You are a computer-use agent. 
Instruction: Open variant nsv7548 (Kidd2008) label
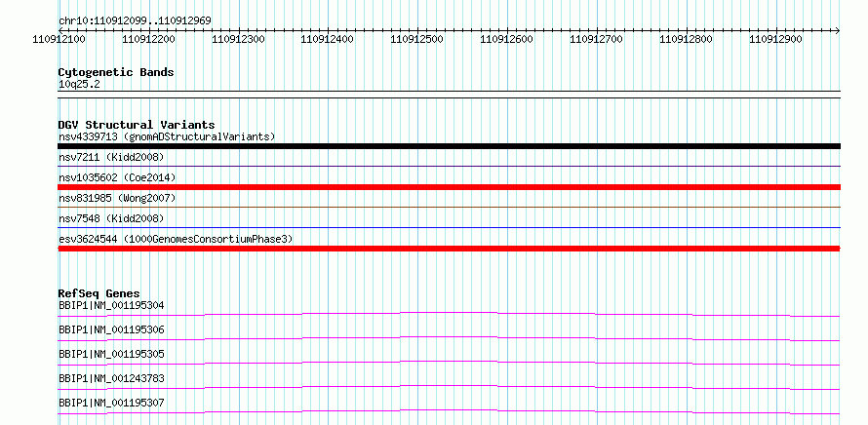[x=111, y=218]
